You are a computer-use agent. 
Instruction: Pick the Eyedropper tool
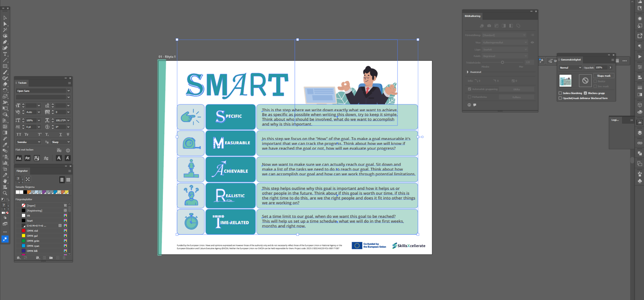[5, 144]
